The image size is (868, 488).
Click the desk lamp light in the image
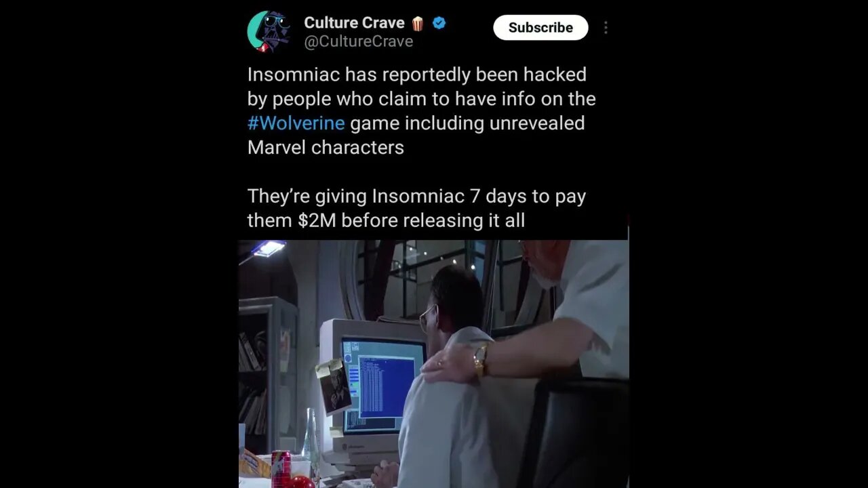268,249
